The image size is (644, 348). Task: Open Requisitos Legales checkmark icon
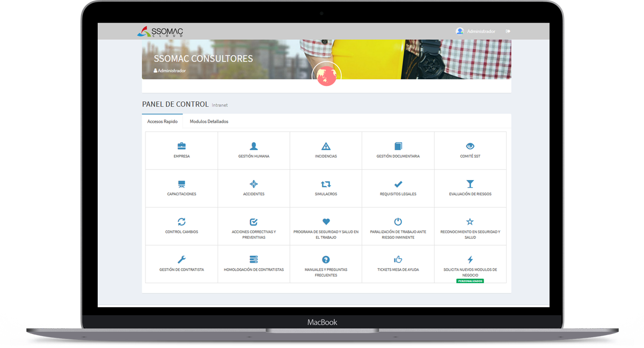click(398, 184)
